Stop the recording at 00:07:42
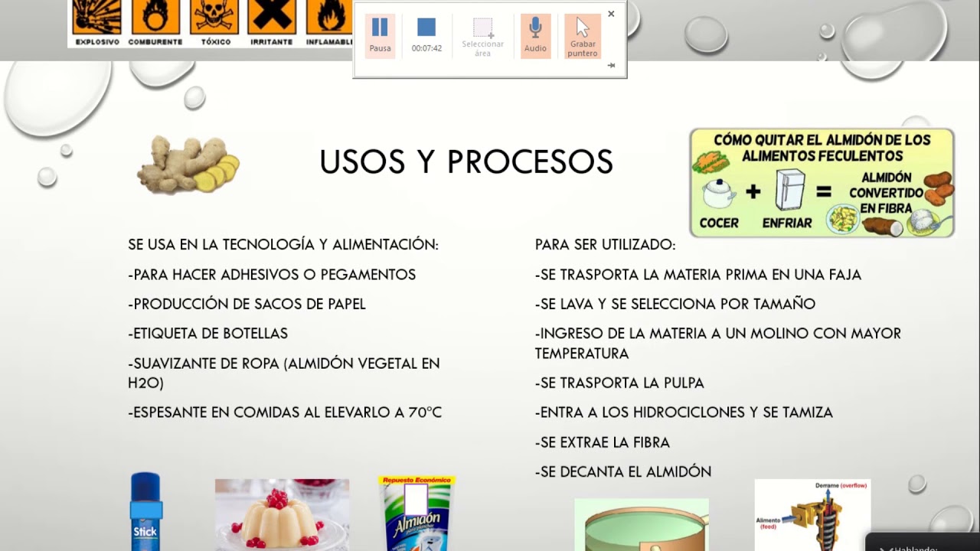This screenshot has width=980, height=551. click(x=426, y=36)
